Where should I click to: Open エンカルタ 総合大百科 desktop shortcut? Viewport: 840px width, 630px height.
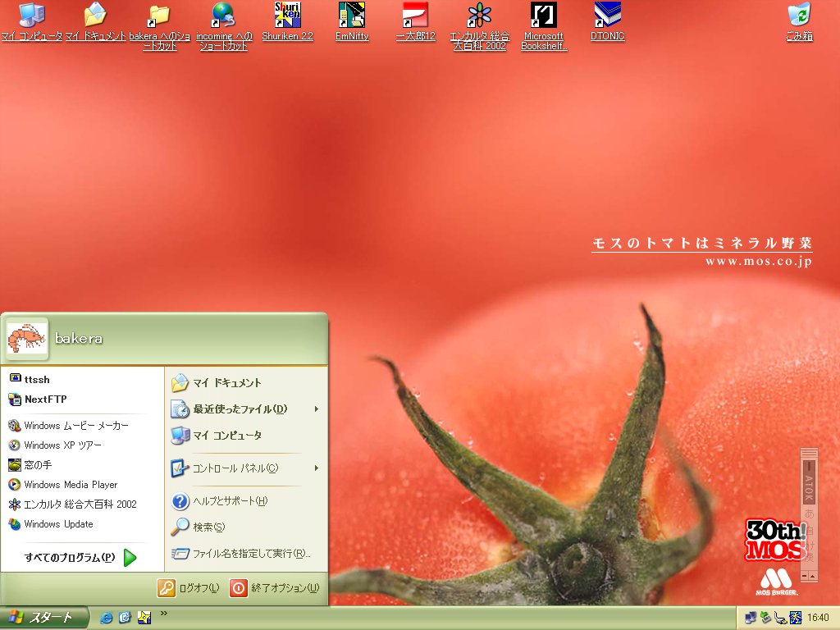tap(480, 15)
